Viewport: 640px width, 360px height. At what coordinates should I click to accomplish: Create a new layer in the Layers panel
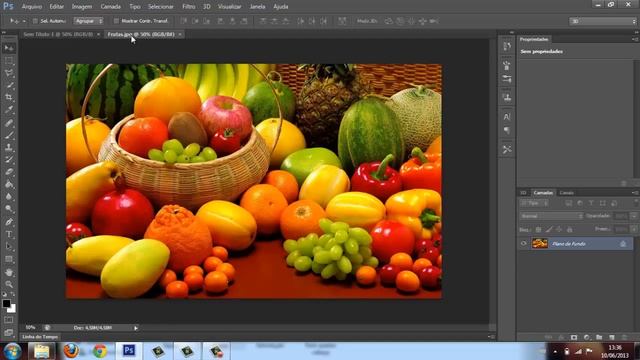[x=611, y=338]
